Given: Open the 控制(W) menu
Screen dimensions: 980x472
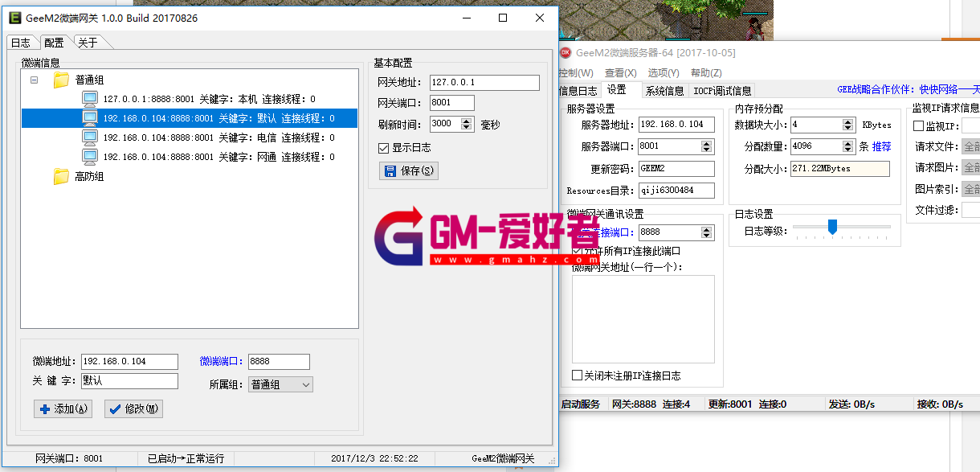Looking at the screenshot, I should click(x=575, y=73).
